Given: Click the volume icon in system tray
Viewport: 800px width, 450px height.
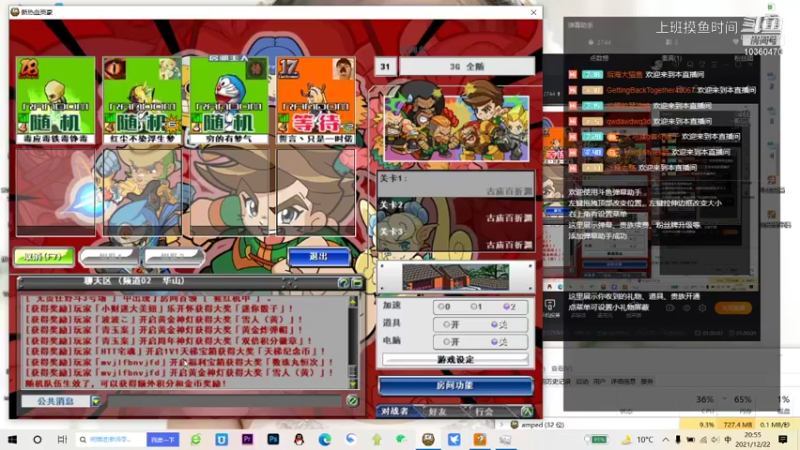Looking at the screenshot, I should click(x=715, y=439).
